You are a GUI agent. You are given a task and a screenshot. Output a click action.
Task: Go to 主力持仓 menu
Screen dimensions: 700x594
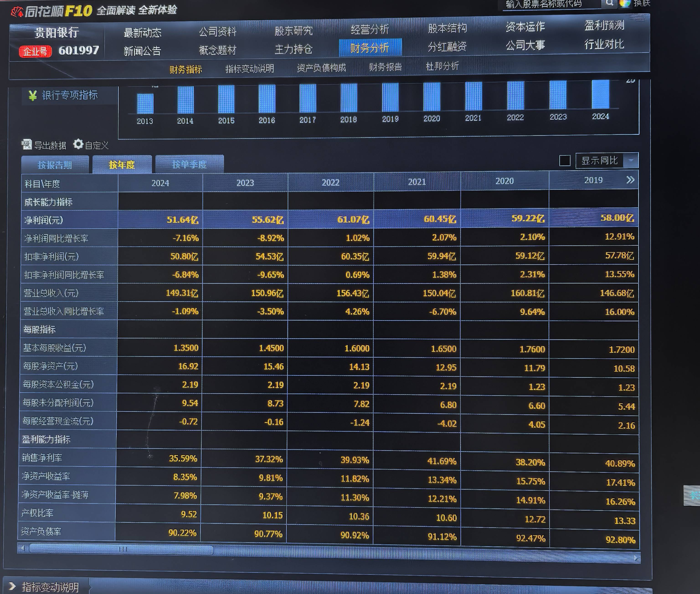pyautogui.click(x=293, y=49)
